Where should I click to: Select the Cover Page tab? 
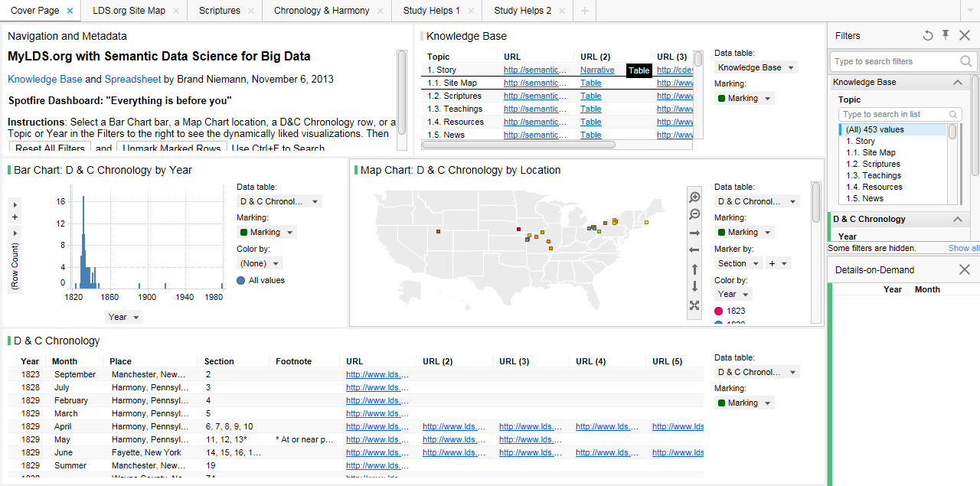(34, 11)
